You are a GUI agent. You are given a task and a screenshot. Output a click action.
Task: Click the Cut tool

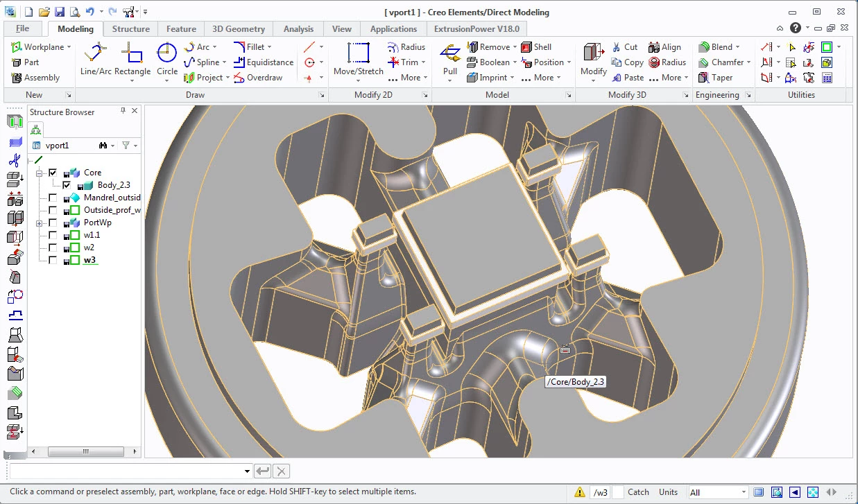point(624,47)
